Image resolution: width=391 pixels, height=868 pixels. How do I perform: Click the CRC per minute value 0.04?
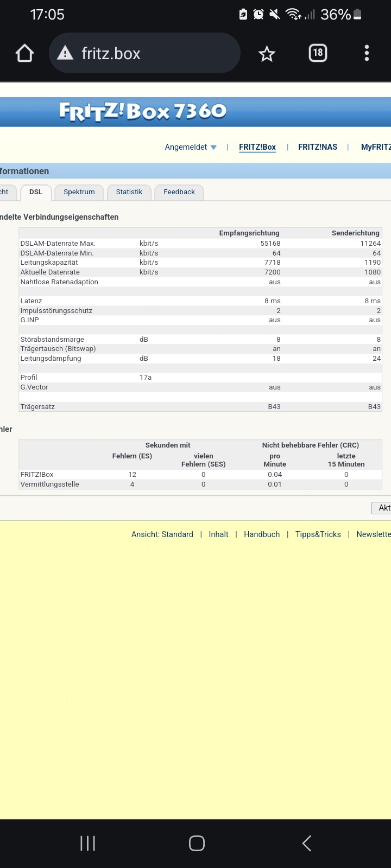tap(275, 475)
